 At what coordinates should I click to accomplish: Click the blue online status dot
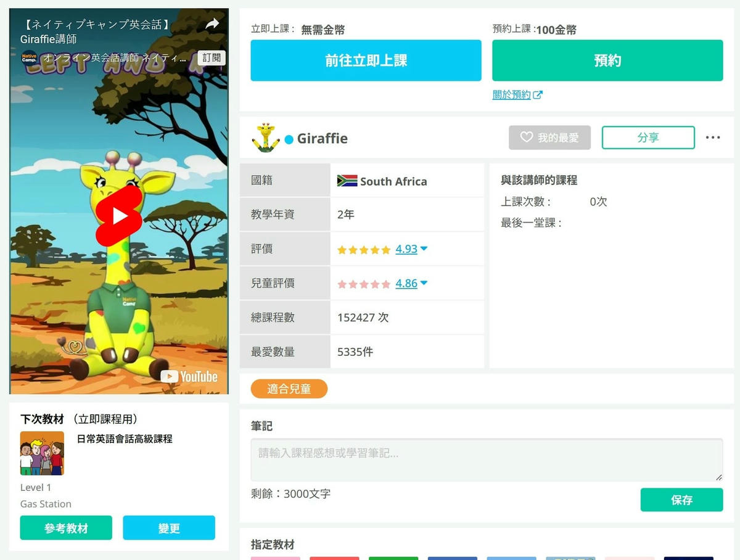(289, 139)
